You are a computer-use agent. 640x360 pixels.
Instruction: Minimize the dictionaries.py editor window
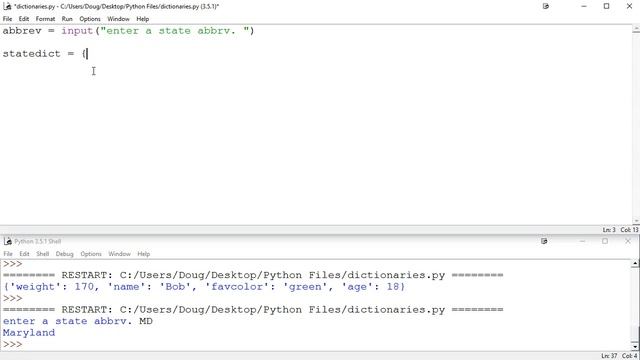tap(584, 6)
